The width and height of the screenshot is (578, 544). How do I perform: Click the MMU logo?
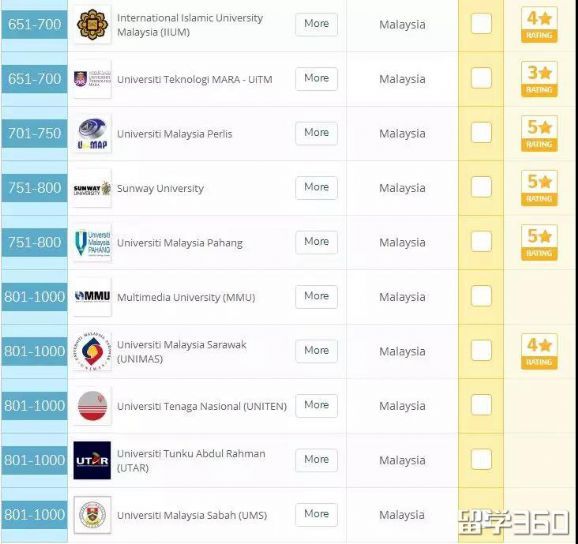tap(92, 297)
